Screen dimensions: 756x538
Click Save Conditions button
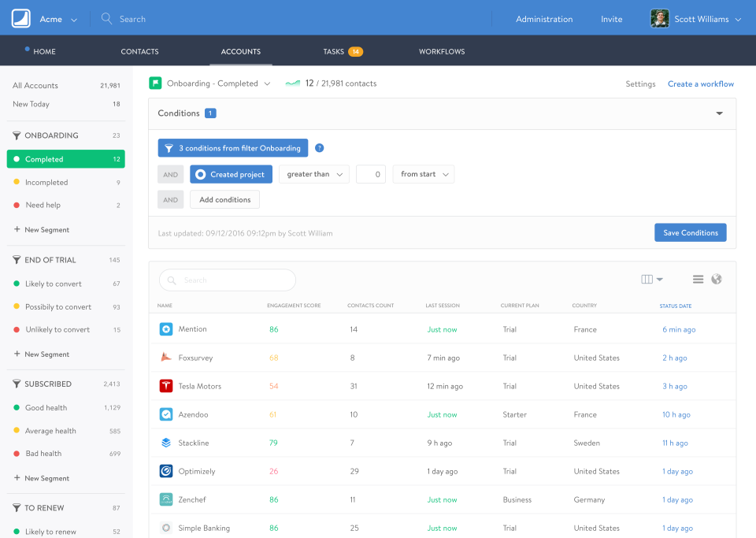[691, 232]
